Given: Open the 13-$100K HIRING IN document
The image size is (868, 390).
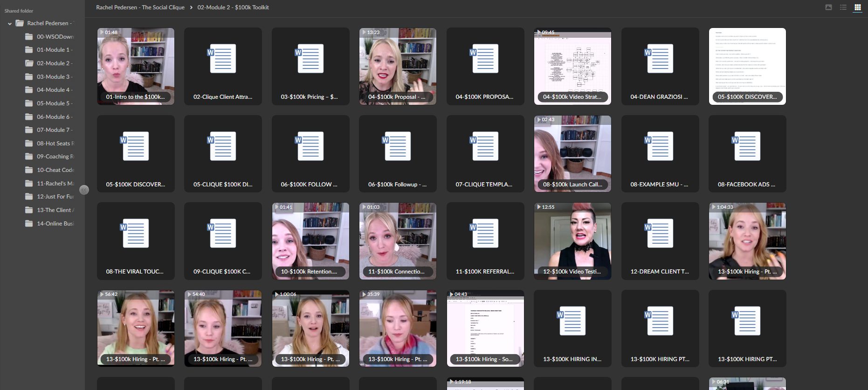Looking at the screenshot, I should coord(572,328).
